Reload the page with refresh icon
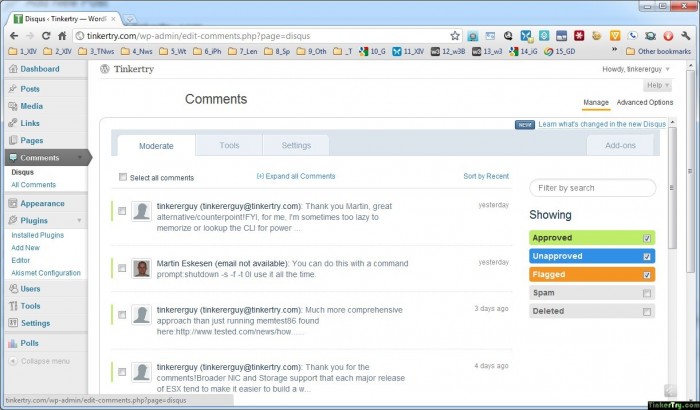700x410 pixels. (46, 36)
